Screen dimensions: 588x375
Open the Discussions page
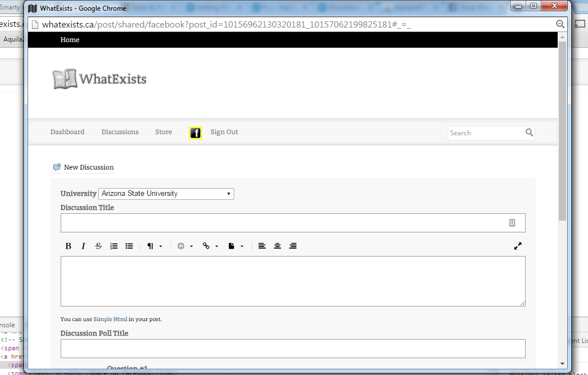pyautogui.click(x=120, y=132)
